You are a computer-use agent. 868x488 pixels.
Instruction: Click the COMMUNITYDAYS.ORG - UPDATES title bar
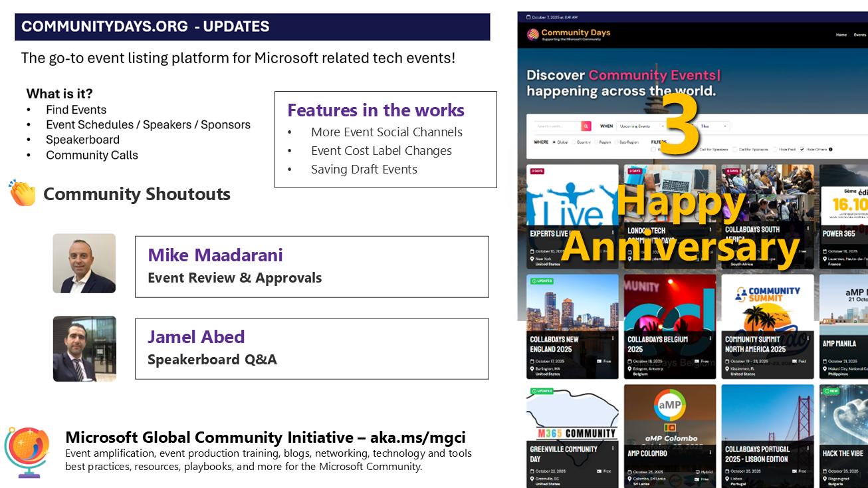tap(252, 27)
